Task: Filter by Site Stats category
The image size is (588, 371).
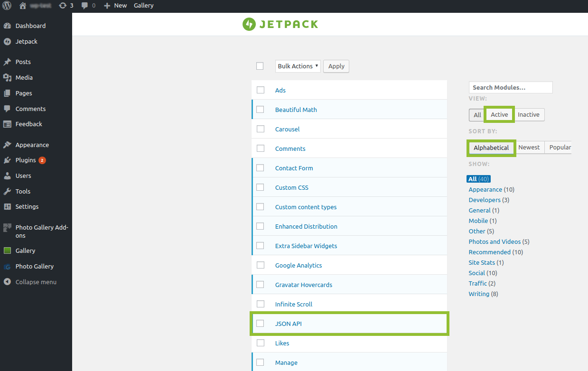Action: pyautogui.click(x=486, y=262)
